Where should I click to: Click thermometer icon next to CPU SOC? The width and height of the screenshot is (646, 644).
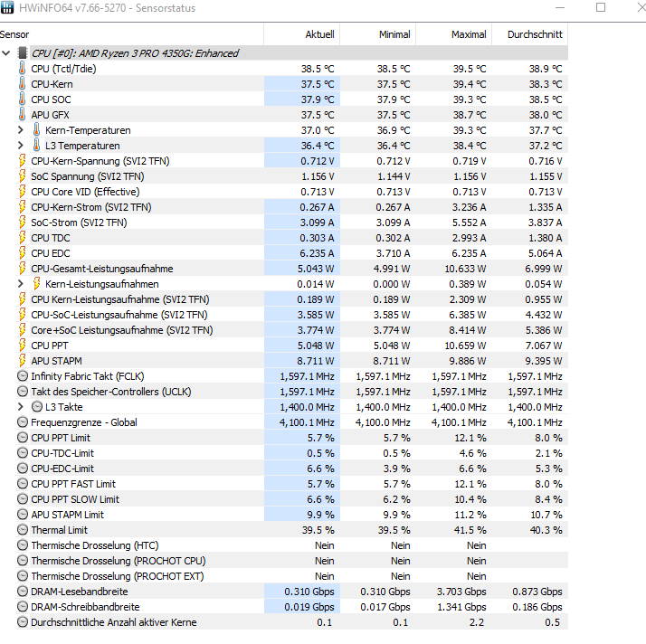pyautogui.click(x=23, y=99)
